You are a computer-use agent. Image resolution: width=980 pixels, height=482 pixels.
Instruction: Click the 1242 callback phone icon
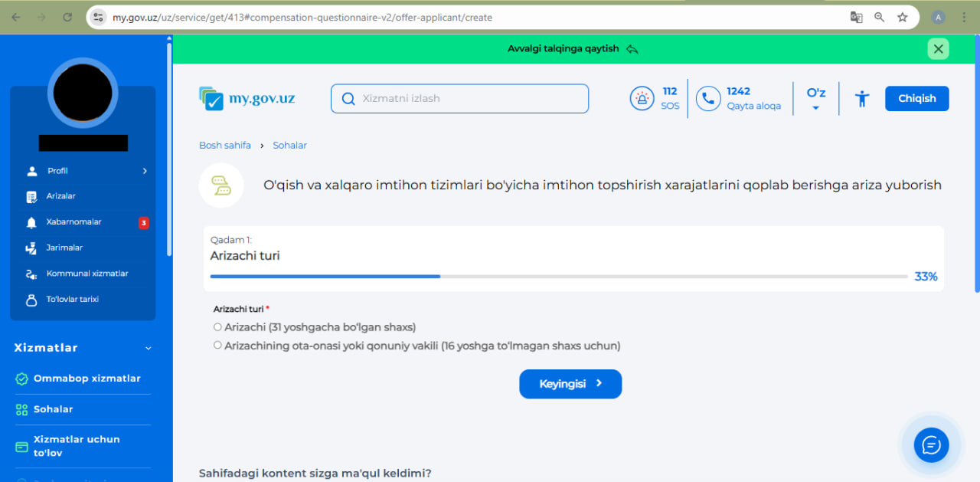(x=709, y=98)
